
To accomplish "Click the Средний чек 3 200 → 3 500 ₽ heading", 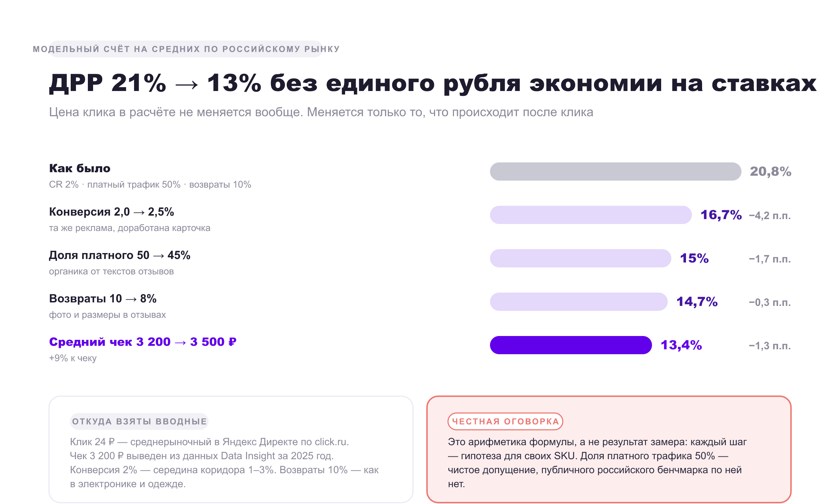I will point(143,342).
